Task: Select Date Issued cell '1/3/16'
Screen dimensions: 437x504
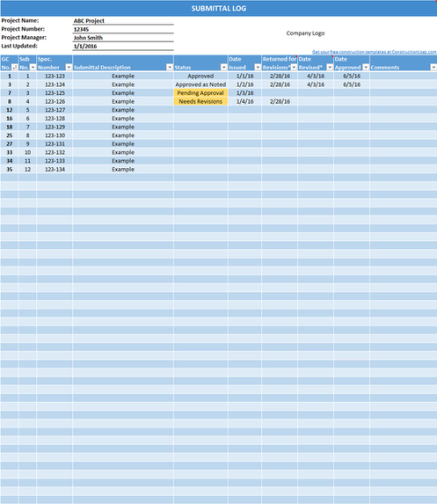Action: click(x=244, y=93)
